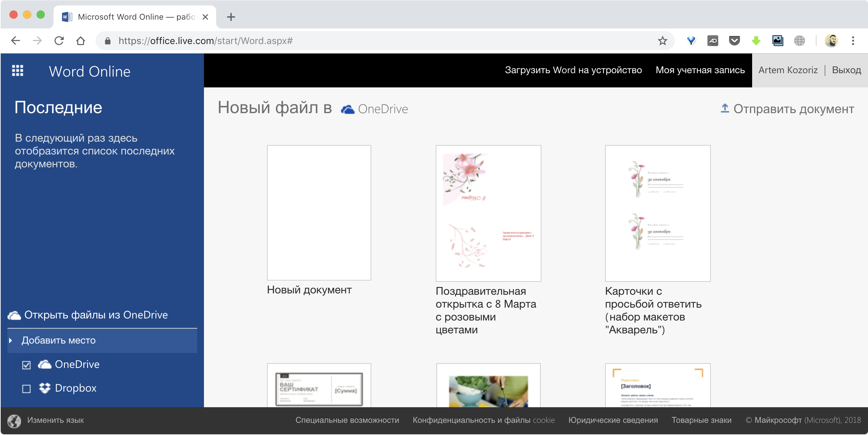Go forward with browser forward arrow
The height and width of the screenshot is (435, 868).
pos(37,41)
